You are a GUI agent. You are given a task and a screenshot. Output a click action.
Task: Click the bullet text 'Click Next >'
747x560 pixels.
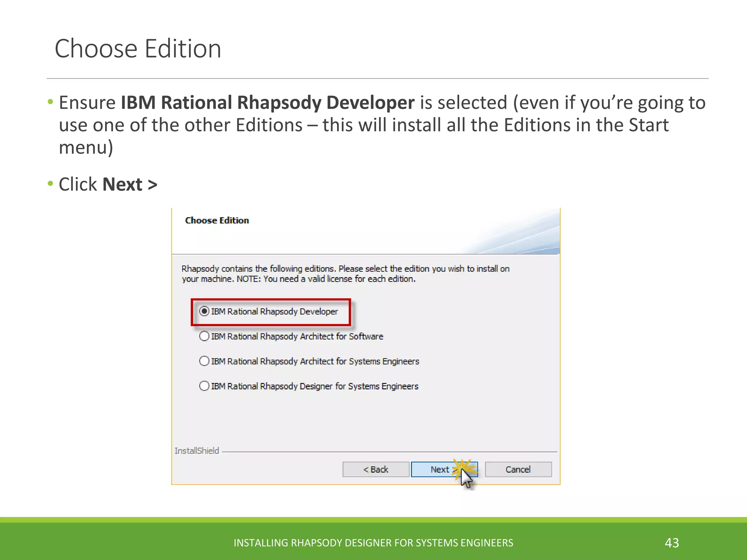coord(108,184)
